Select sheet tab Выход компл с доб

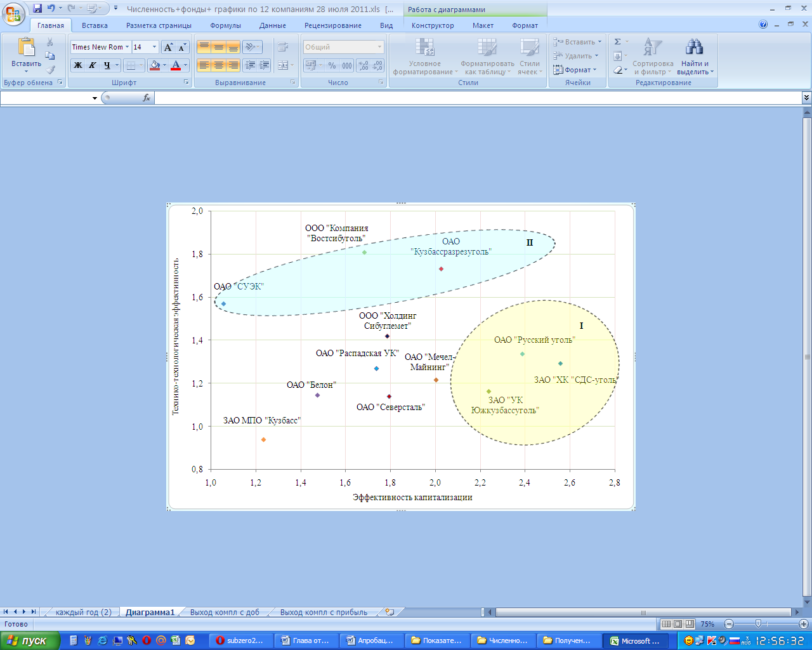point(225,613)
